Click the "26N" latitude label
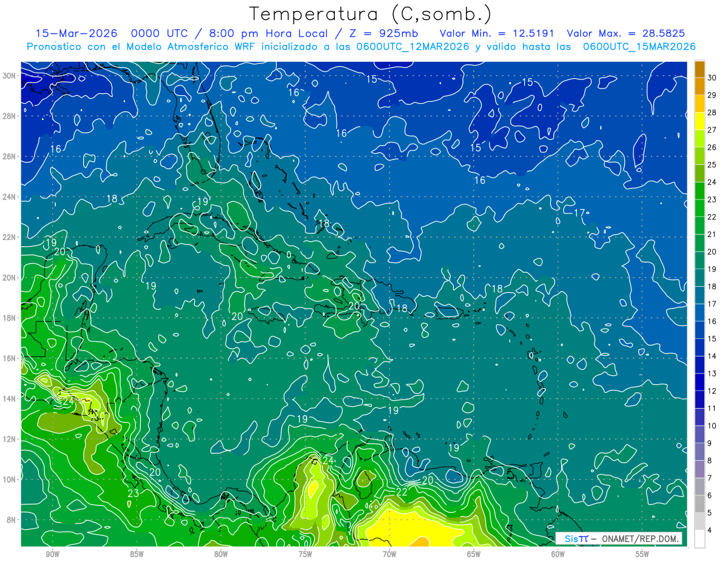The width and height of the screenshot is (728, 562). coord(10,156)
